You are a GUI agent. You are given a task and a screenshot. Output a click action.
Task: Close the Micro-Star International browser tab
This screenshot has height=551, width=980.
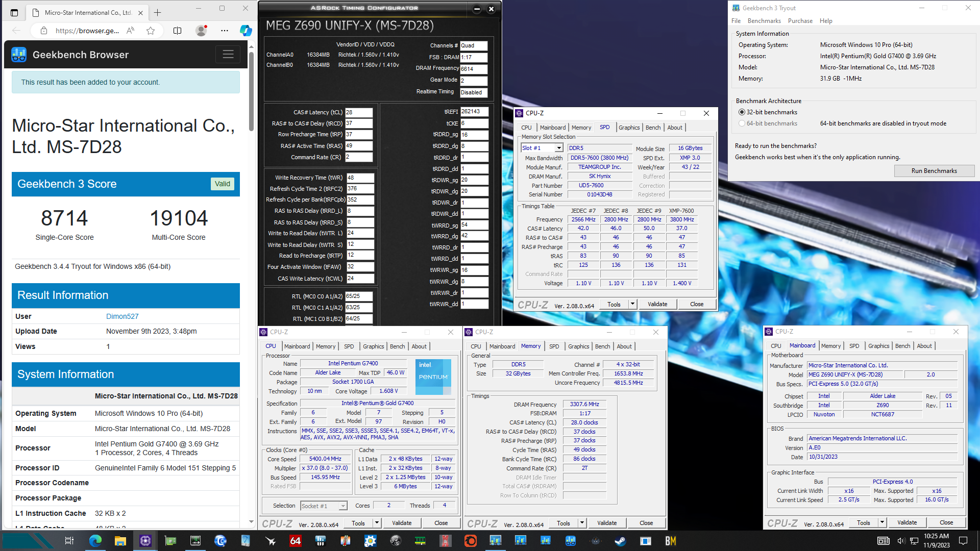(x=141, y=13)
